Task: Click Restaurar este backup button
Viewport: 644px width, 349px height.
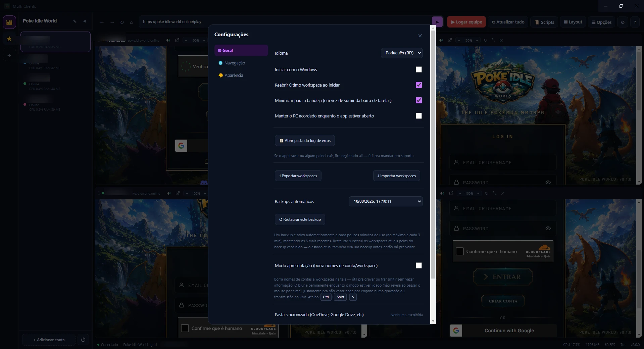Action: 300,219
